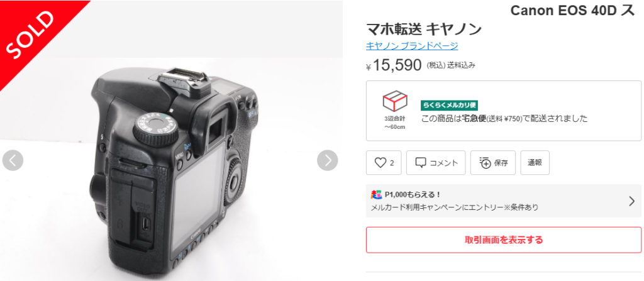Open the コメント comment button
This screenshot has width=644, height=281.
click(x=436, y=163)
